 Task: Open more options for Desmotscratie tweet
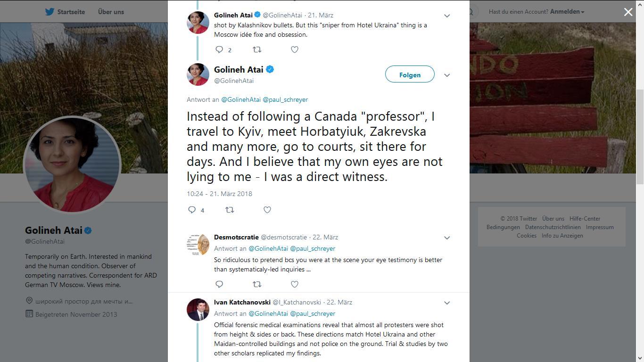coord(447,238)
